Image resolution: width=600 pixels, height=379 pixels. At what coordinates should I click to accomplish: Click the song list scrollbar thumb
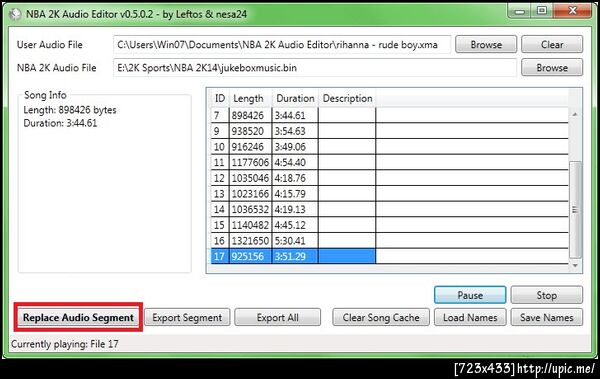[575, 210]
